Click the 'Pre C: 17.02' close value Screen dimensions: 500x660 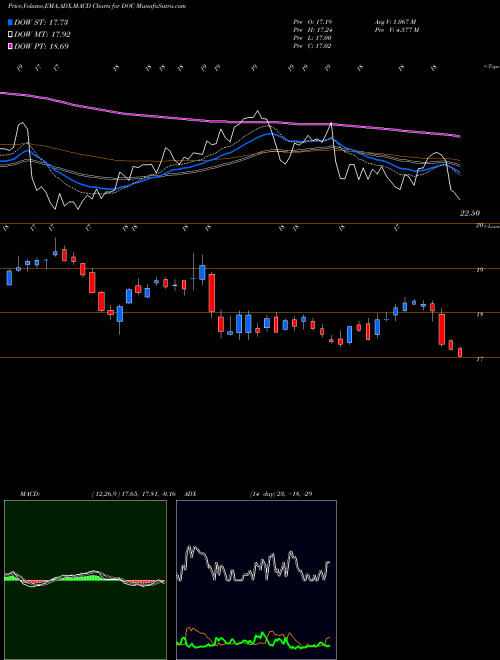click(313, 46)
